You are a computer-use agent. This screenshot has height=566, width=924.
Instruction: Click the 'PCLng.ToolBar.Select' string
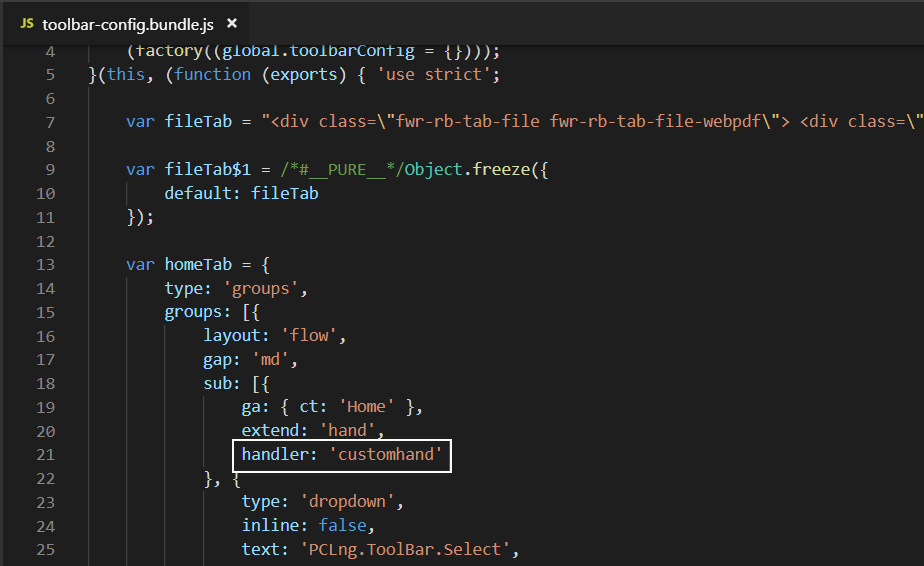[x=405, y=549]
